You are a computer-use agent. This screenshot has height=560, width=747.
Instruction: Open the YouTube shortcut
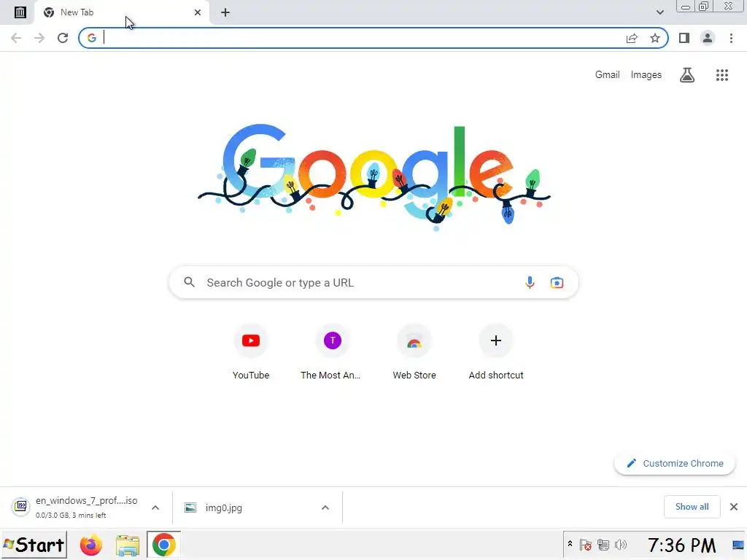click(x=251, y=351)
